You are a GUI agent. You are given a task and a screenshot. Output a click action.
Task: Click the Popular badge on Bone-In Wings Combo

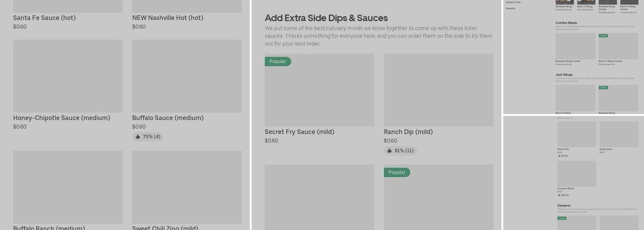tap(603, 35)
